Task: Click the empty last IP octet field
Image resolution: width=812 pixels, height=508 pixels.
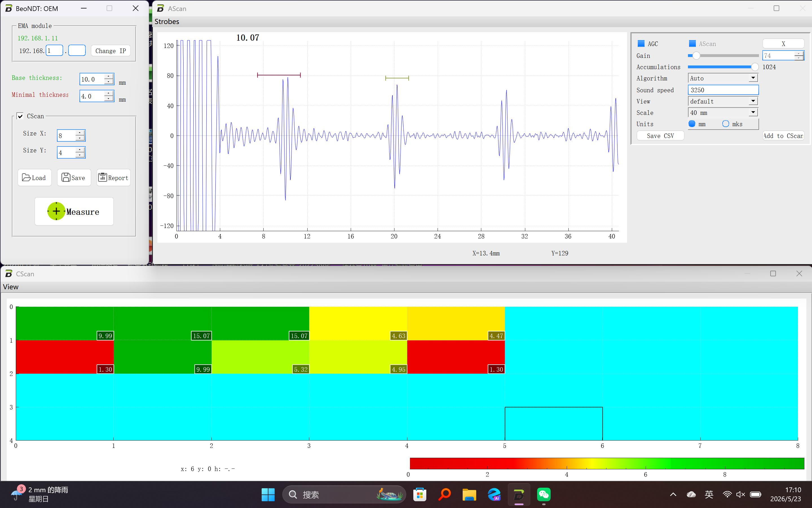Action: pyautogui.click(x=77, y=51)
